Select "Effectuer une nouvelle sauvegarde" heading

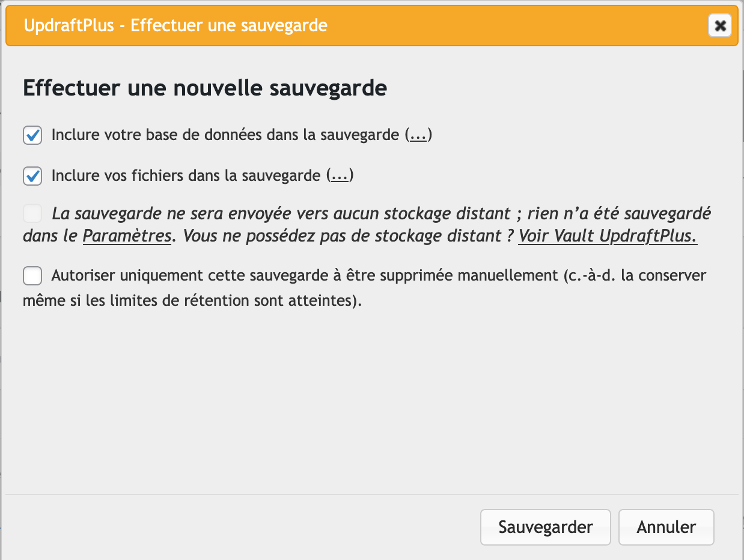pyautogui.click(x=204, y=88)
